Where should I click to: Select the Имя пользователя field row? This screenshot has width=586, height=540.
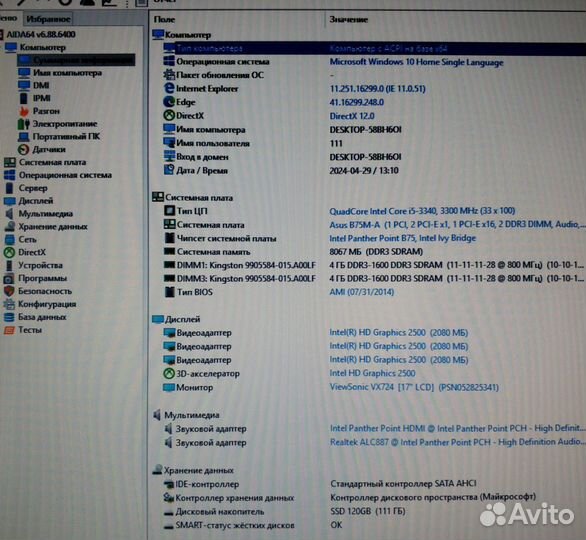tap(374, 143)
